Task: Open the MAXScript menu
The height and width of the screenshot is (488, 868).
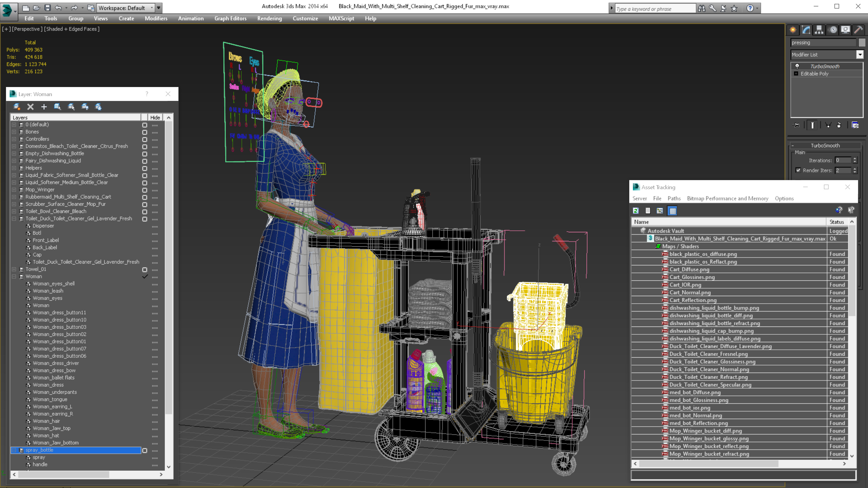Action: click(x=341, y=18)
